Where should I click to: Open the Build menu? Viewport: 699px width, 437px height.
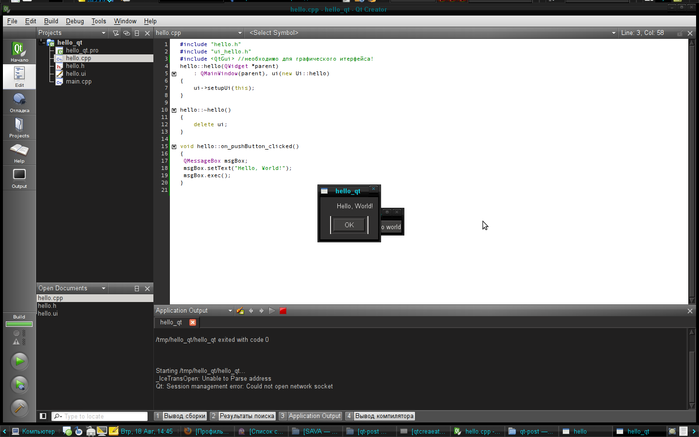coord(51,21)
